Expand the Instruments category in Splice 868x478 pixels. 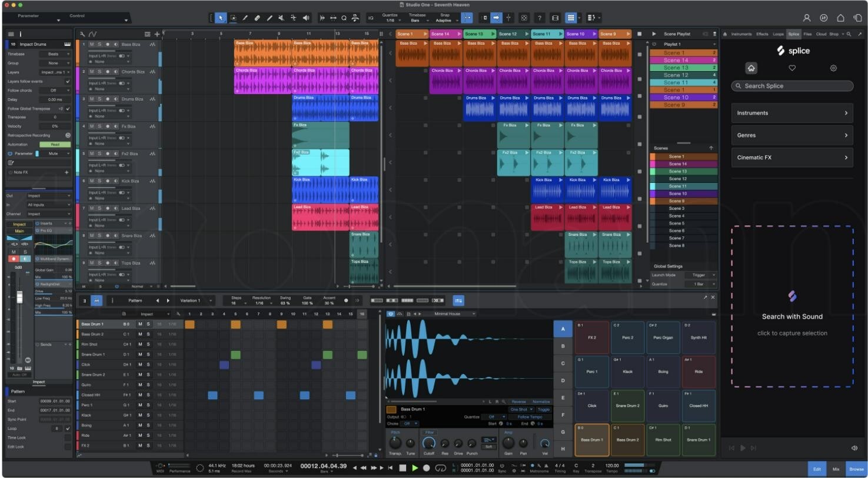792,113
